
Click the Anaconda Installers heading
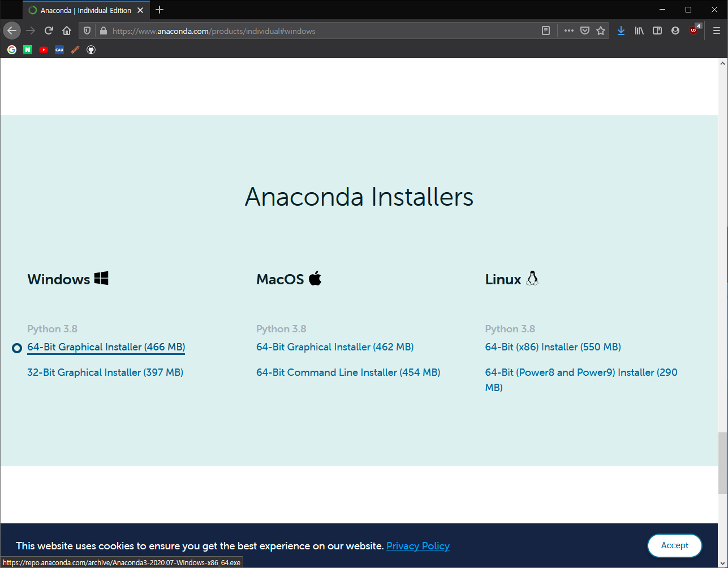click(x=359, y=197)
